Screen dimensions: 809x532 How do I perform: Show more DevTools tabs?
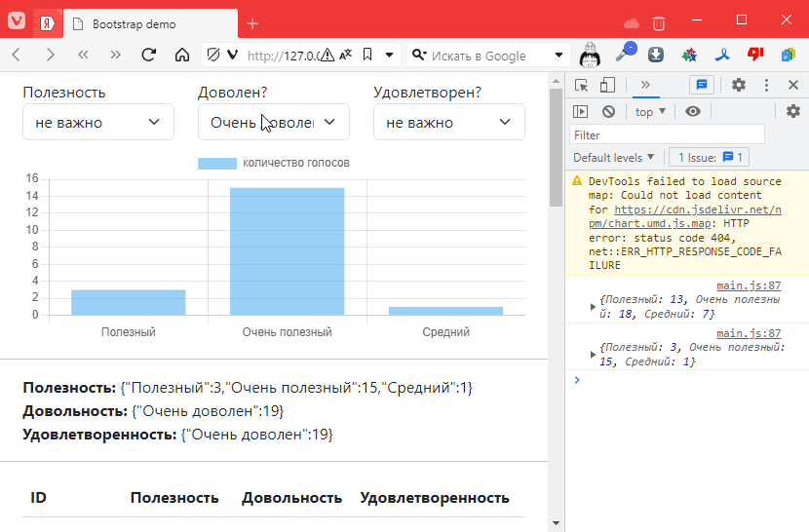644,86
